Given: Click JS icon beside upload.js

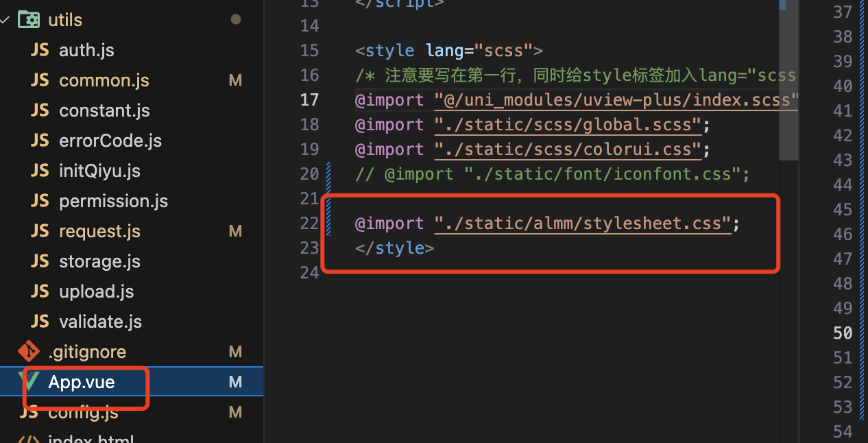Looking at the screenshot, I should click(x=40, y=291).
